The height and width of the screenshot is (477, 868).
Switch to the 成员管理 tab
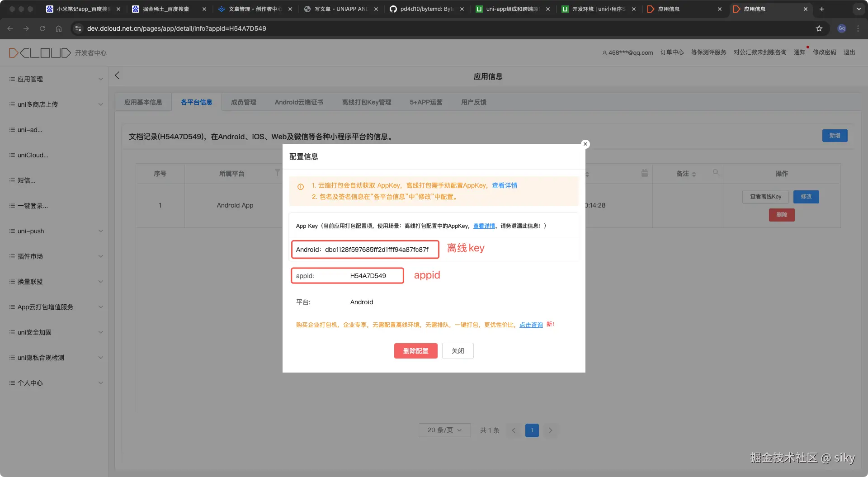[x=243, y=102]
